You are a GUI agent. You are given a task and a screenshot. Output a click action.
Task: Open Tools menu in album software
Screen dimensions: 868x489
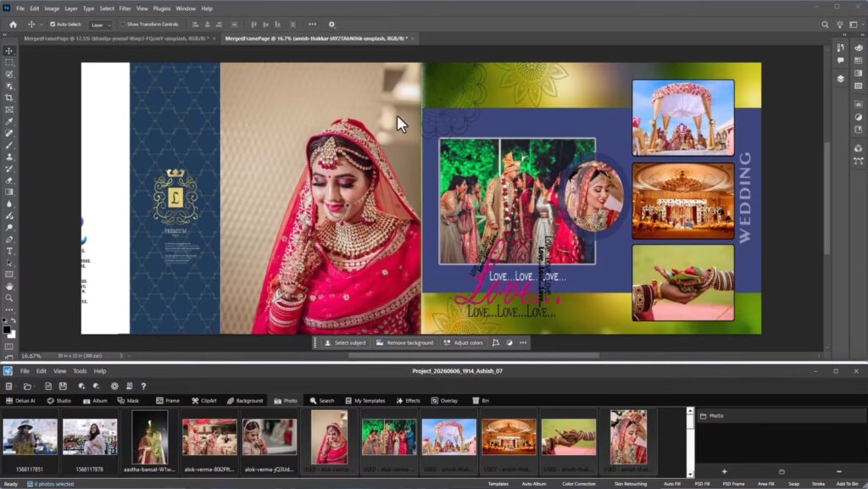(80, 371)
